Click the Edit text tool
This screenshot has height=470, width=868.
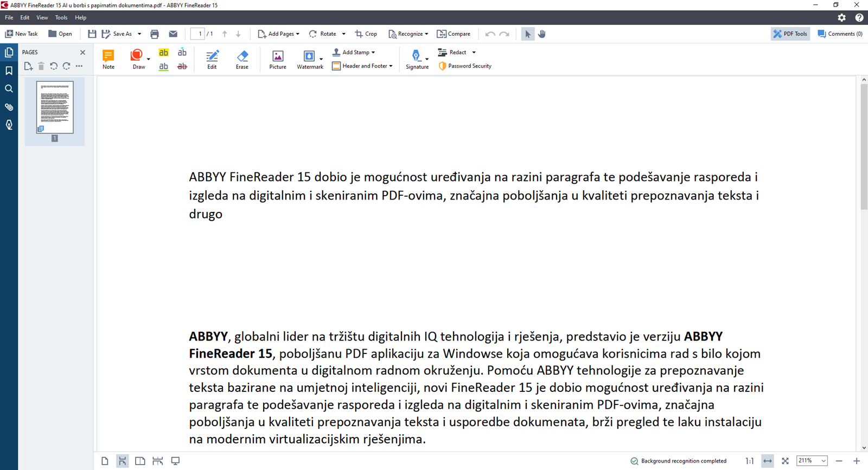pyautogui.click(x=212, y=59)
